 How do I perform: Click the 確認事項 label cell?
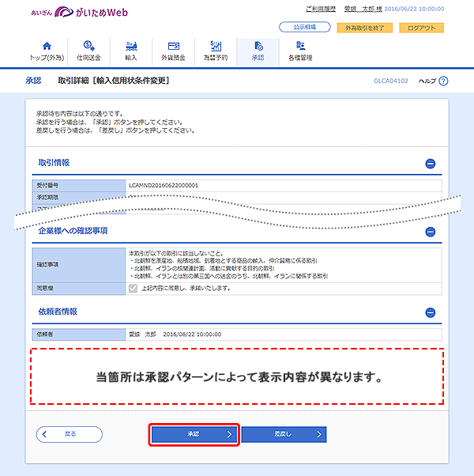79,265
